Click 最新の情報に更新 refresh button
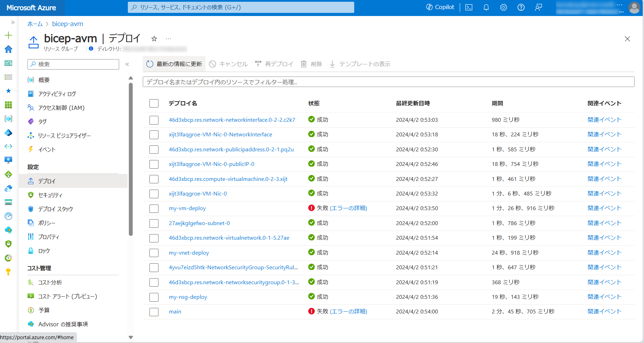Image resolution: width=644 pixels, height=343 pixels. click(174, 64)
